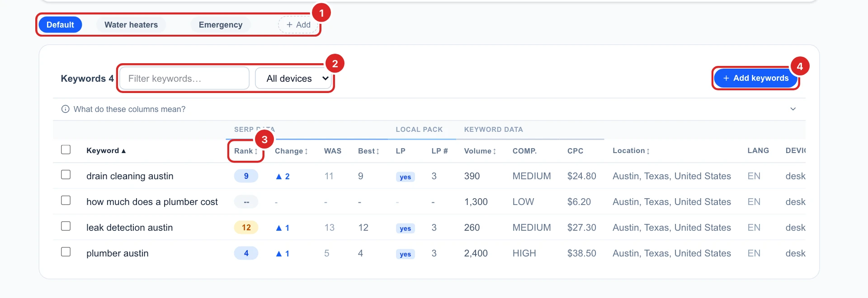Open the All devices dropdown
Viewport: 868px width, 298px height.
pyautogui.click(x=293, y=79)
